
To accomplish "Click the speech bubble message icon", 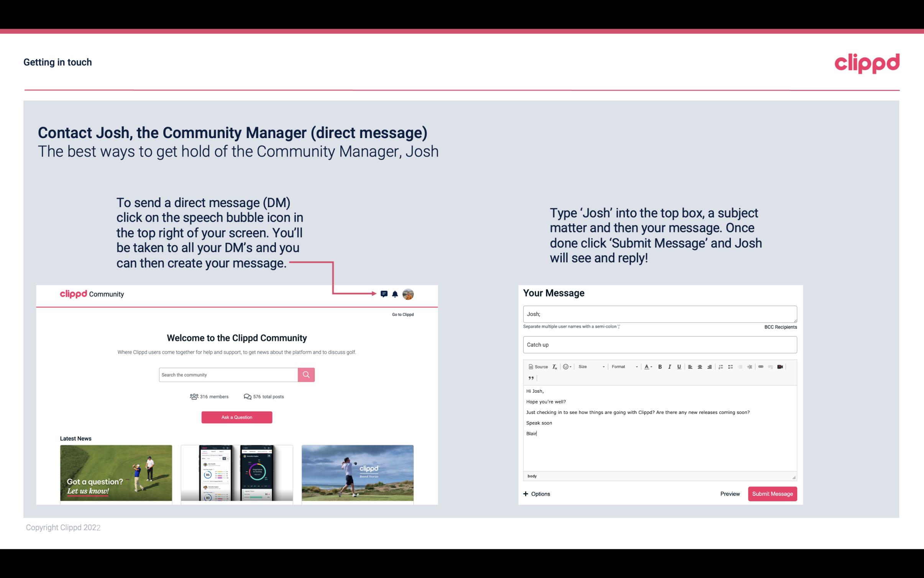I will [x=384, y=294].
